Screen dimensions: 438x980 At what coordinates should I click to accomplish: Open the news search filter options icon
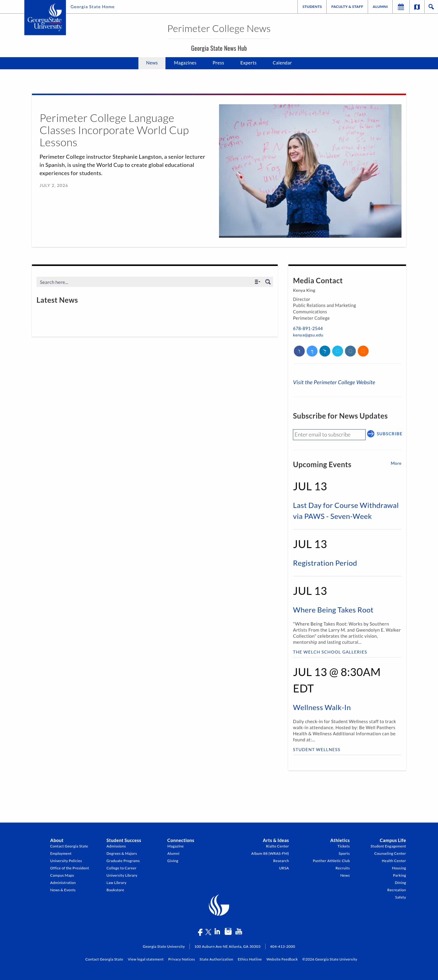tap(257, 282)
